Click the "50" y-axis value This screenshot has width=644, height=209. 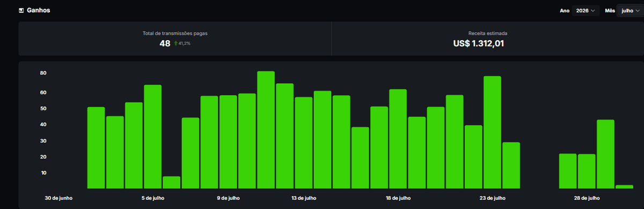coord(43,109)
